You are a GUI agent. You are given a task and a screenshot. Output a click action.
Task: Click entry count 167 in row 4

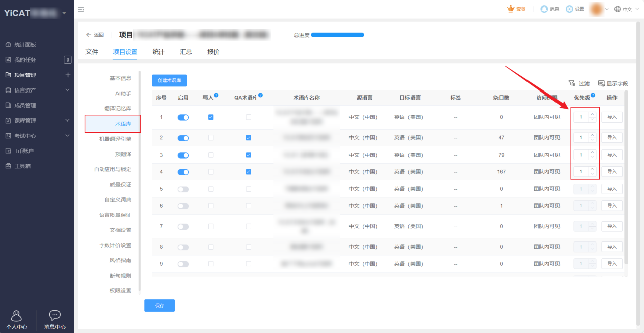tap(502, 172)
